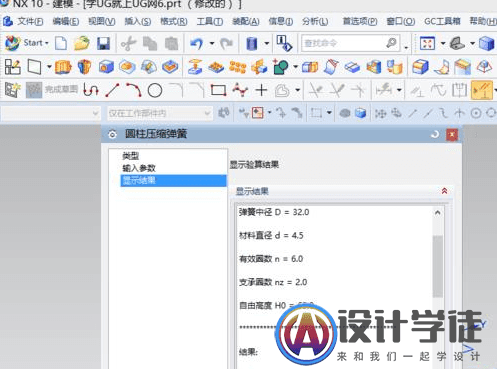This screenshot has width=498, height=369.
Task: Click the blue cylinder icon
Action: click(x=252, y=44)
